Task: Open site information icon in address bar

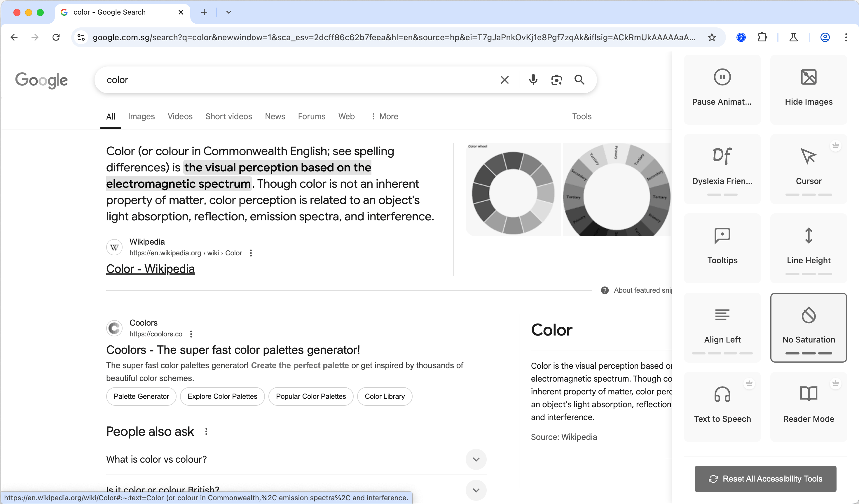Action: click(x=81, y=37)
